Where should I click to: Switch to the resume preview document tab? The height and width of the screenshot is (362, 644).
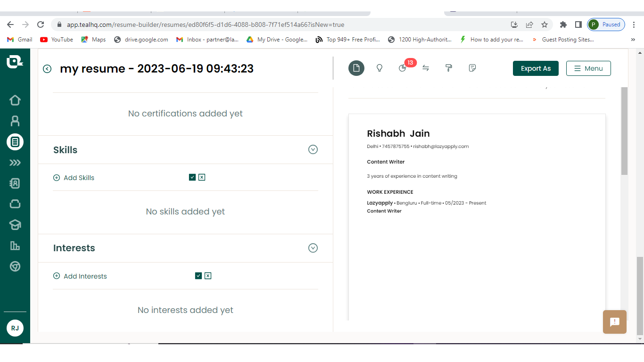click(356, 68)
